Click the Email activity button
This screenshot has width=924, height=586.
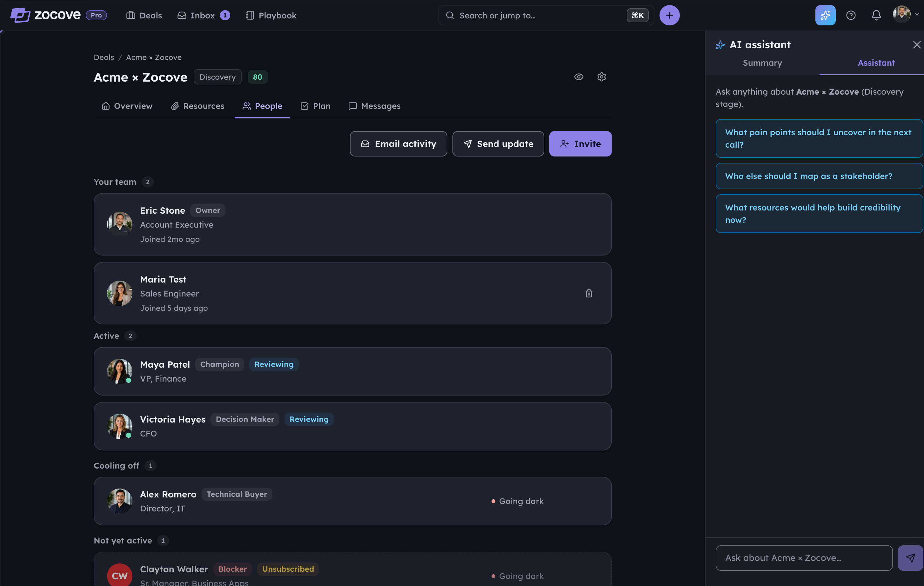(x=398, y=144)
